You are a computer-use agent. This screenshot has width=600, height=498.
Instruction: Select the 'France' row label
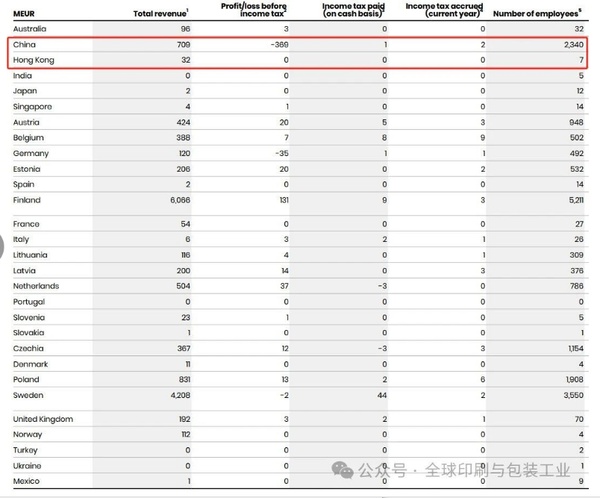click(26, 224)
